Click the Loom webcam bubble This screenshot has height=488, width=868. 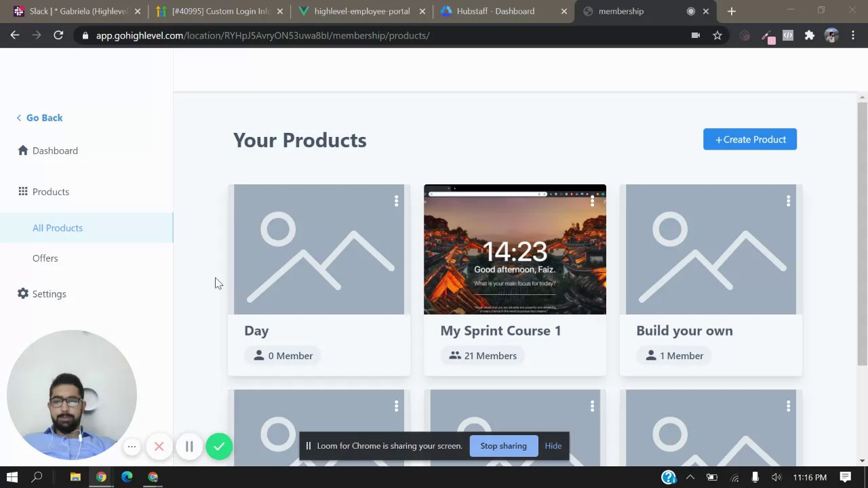click(x=71, y=394)
